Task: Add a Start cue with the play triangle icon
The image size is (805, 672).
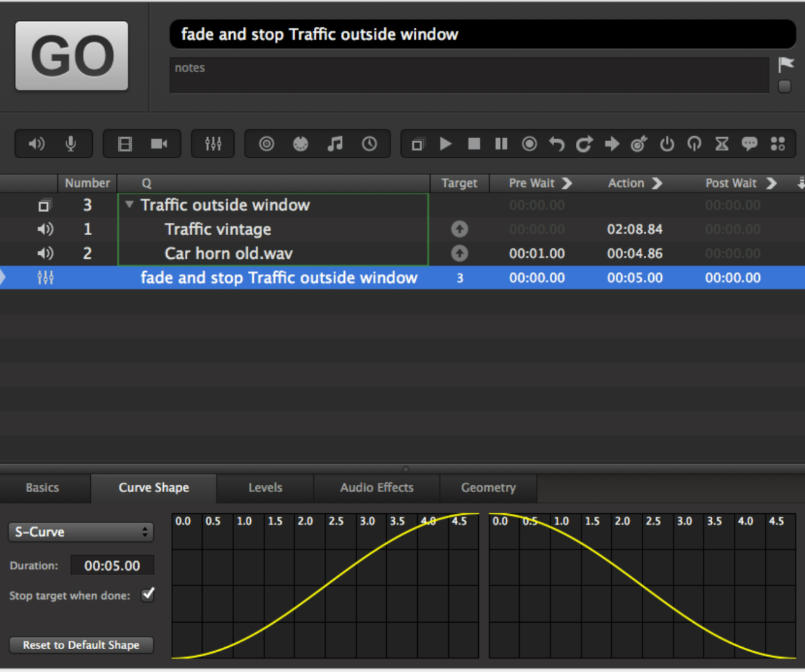Action: [x=445, y=144]
